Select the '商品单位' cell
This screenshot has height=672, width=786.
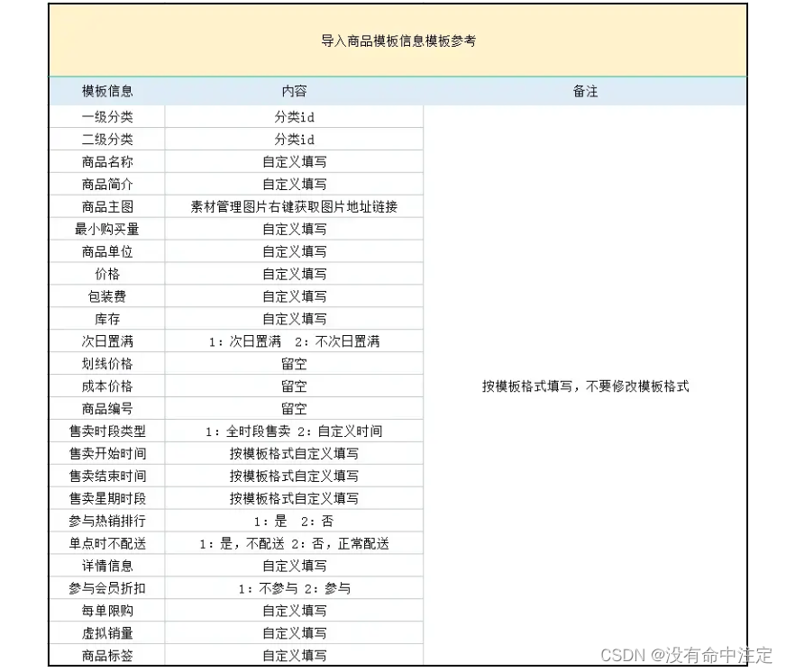tap(107, 251)
